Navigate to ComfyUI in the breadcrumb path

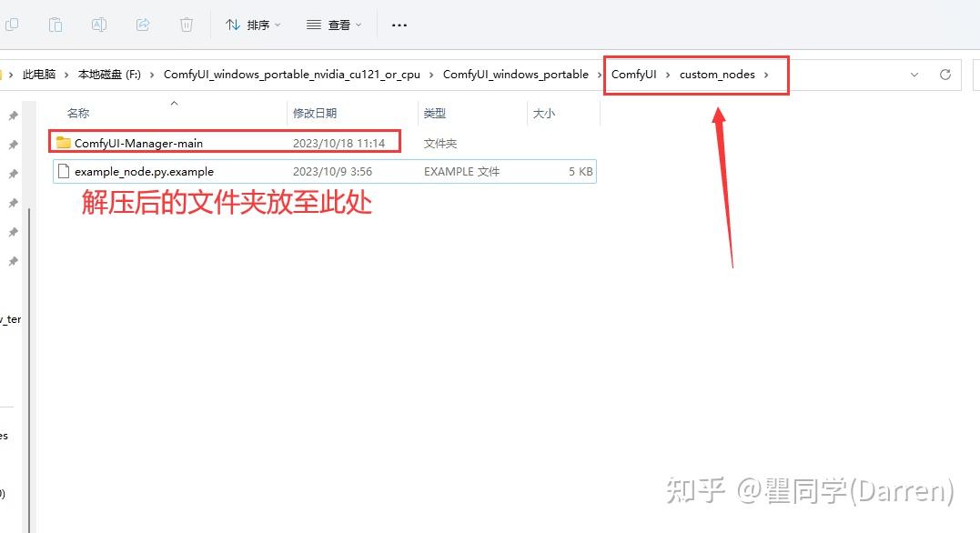(633, 75)
